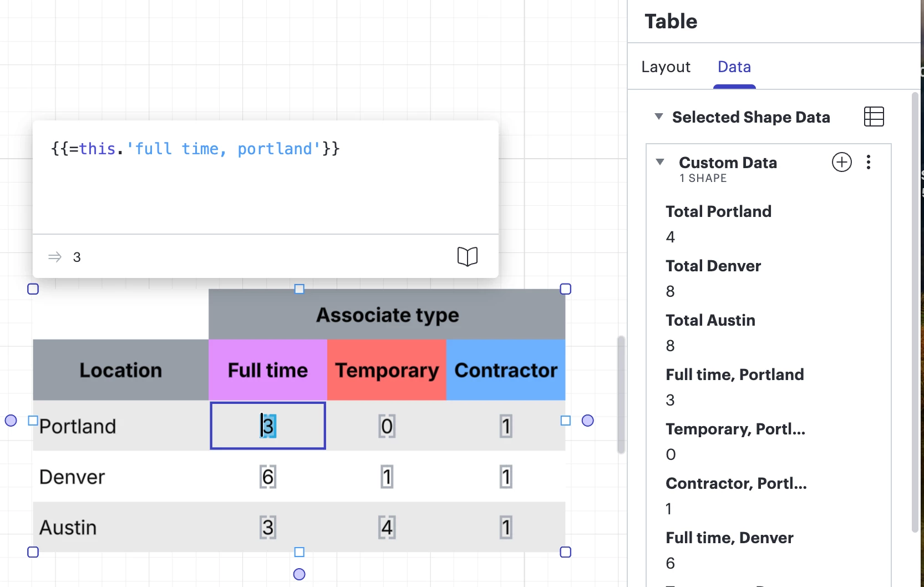Add new custom data with plus icon
The width and height of the screenshot is (924, 587).
[841, 162]
